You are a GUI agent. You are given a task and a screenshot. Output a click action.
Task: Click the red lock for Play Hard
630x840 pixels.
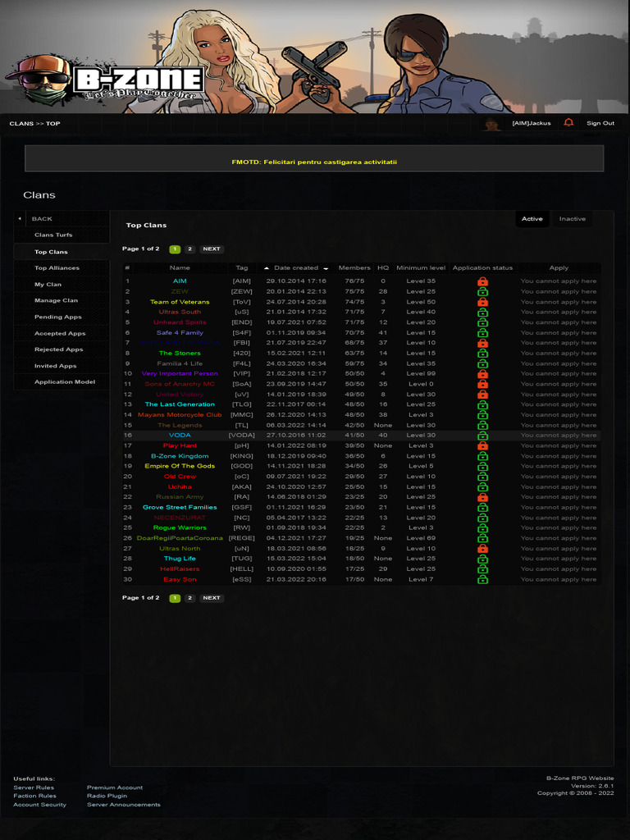[x=482, y=445]
